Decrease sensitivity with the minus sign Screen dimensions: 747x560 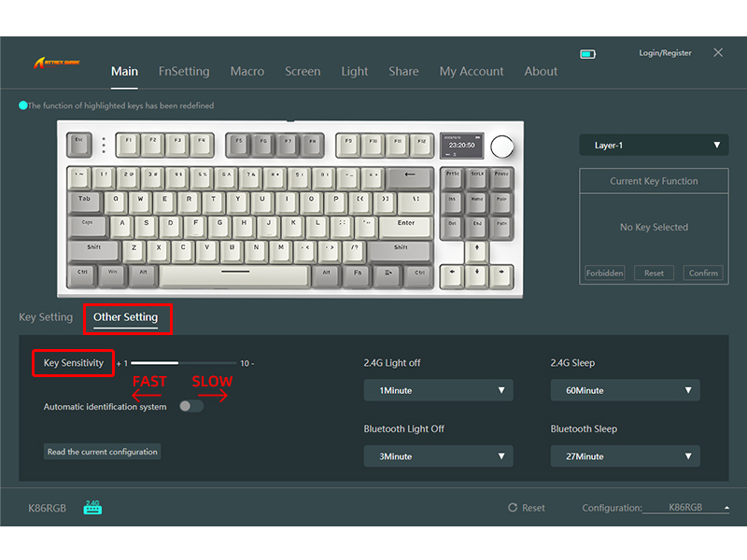click(252, 363)
